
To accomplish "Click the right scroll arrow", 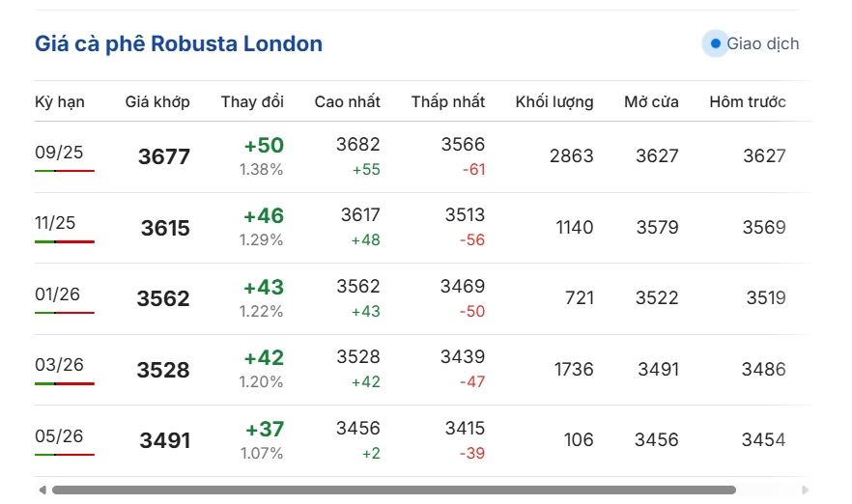I will click(x=806, y=490).
